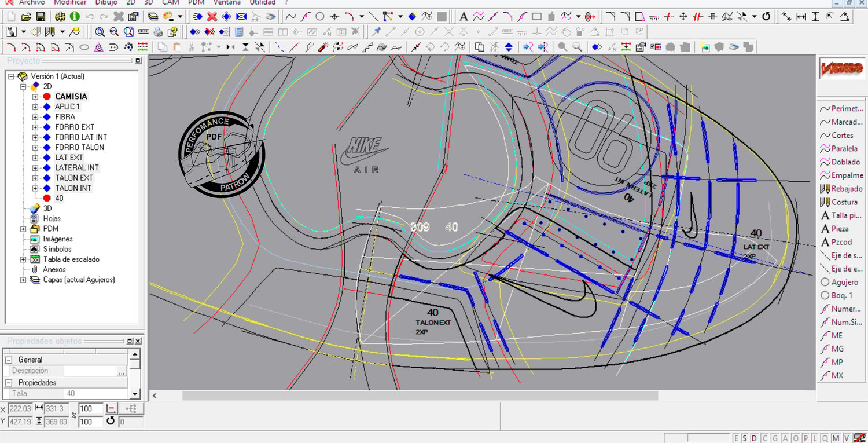Viewport: 868px width, 443px height.
Task: Toggle the P status bar indicator
Action: [x=806, y=438]
